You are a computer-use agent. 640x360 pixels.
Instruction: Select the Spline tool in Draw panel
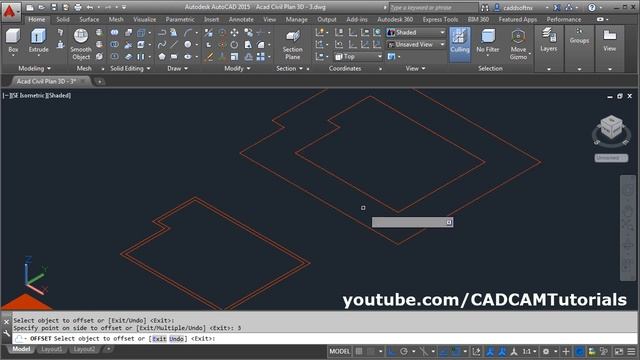[162, 44]
